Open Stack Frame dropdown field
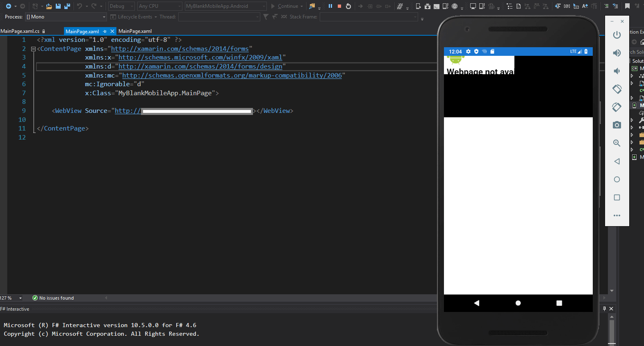Screen dimensions: 644x346 click(369, 17)
